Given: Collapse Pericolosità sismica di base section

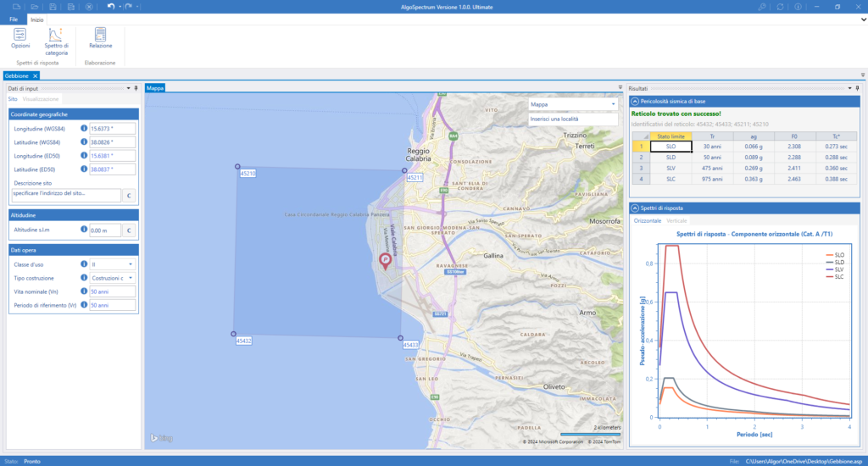Looking at the screenshot, I should point(635,102).
